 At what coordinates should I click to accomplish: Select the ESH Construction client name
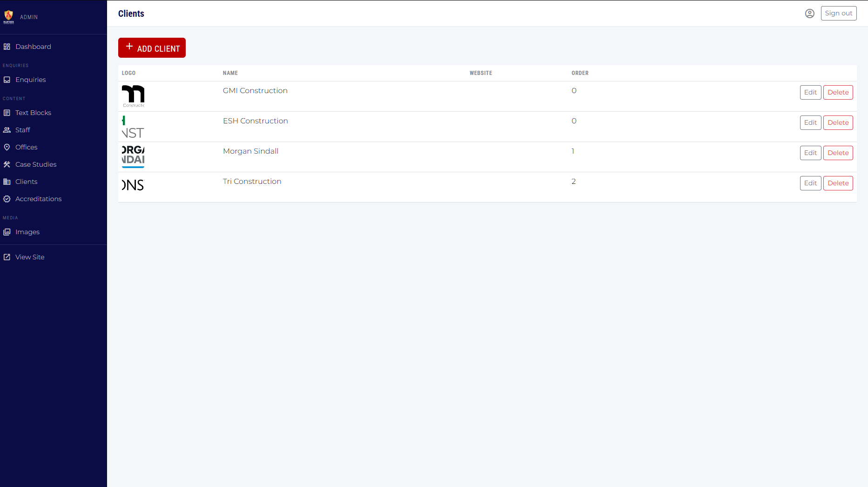(256, 121)
